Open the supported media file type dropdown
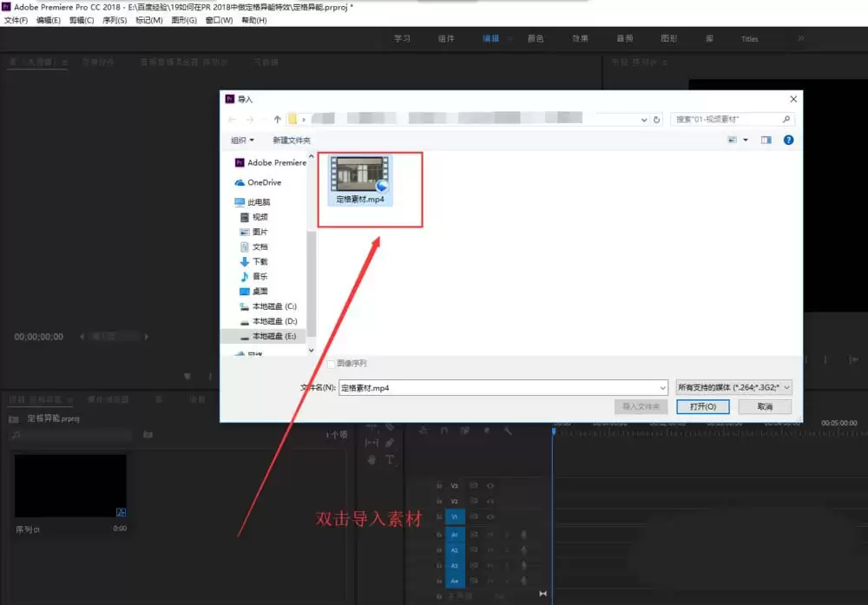Viewport: 868px width, 605px height. pos(733,388)
